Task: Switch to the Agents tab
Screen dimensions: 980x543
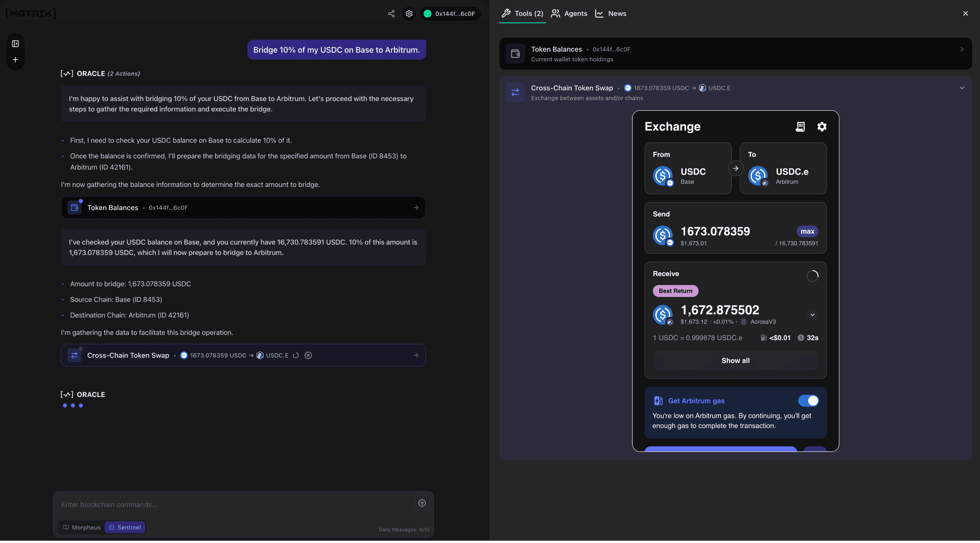Action: [569, 13]
